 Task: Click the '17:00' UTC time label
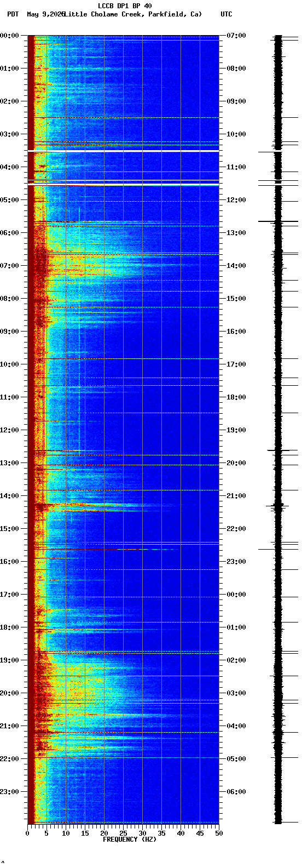[x=236, y=364]
